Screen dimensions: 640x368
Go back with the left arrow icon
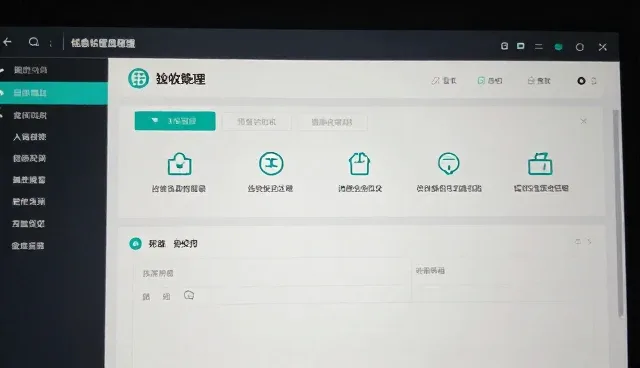(x=7, y=42)
